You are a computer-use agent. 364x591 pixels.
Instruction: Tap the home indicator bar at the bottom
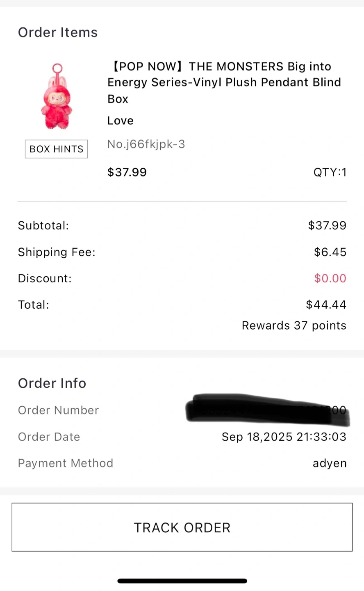click(x=182, y=581)
